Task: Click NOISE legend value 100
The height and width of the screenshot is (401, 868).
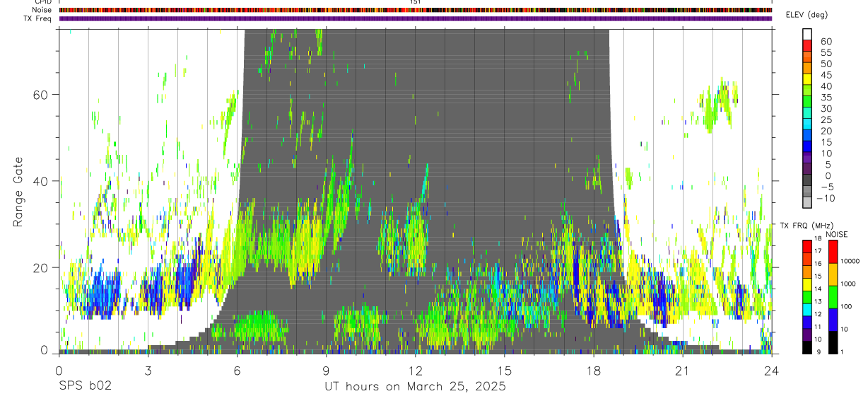Action: point(845,307)
